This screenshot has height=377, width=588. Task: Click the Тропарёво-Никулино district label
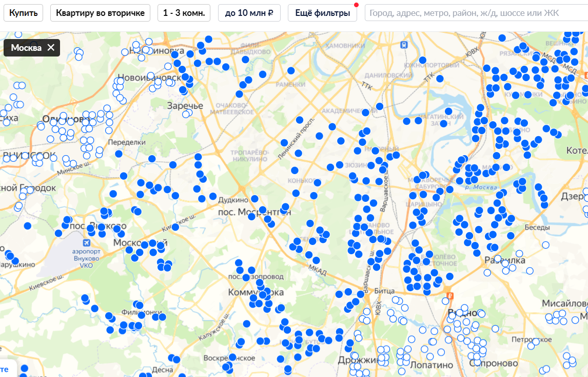tap(249, 156)
